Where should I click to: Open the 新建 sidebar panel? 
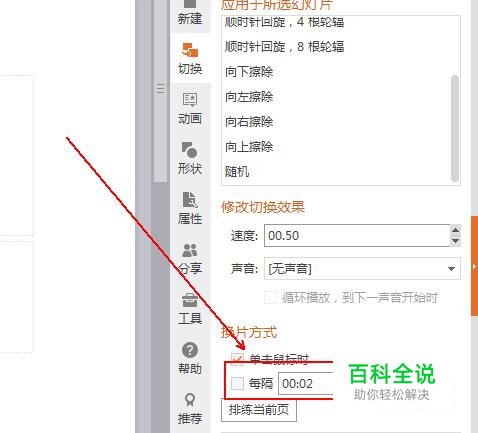click(190, 13)
